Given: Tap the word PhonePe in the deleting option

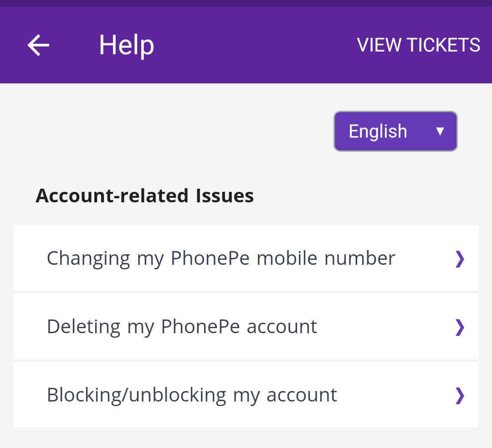Looking at the screenshot, I should click(x=200, y=327).
